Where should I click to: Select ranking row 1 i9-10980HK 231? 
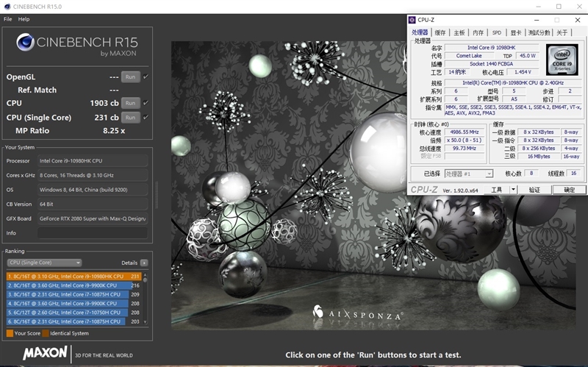coord(74,277)
